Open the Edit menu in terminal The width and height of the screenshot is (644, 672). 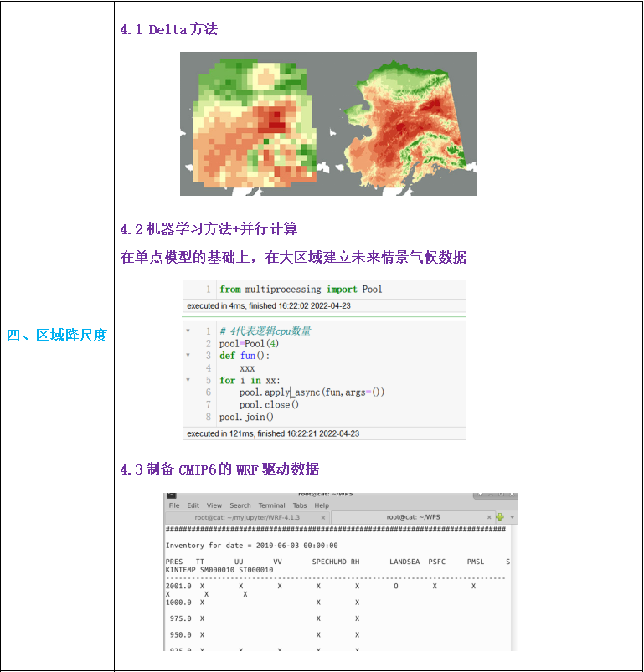[x=193, y=505]
